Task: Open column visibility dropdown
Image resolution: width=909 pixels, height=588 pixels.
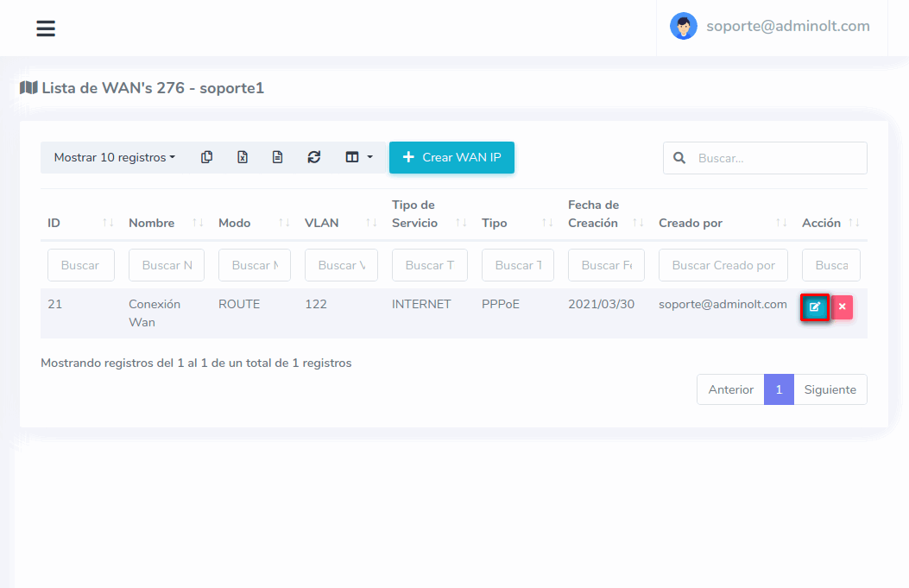Action: [x=358, y=157]
